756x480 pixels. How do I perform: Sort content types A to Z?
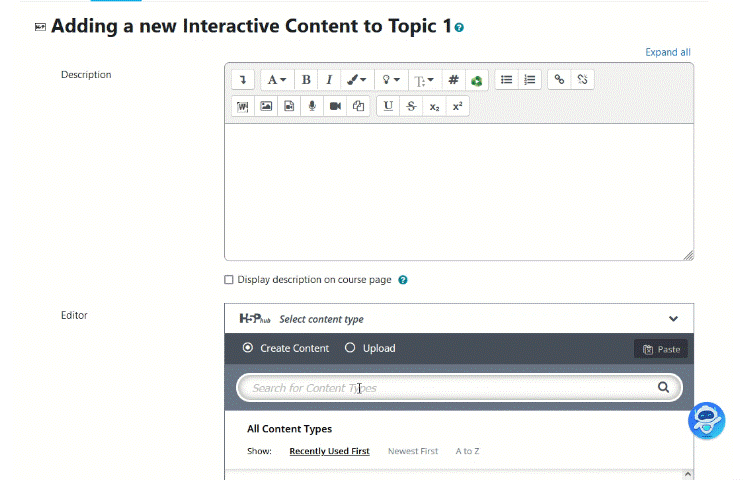467,451
